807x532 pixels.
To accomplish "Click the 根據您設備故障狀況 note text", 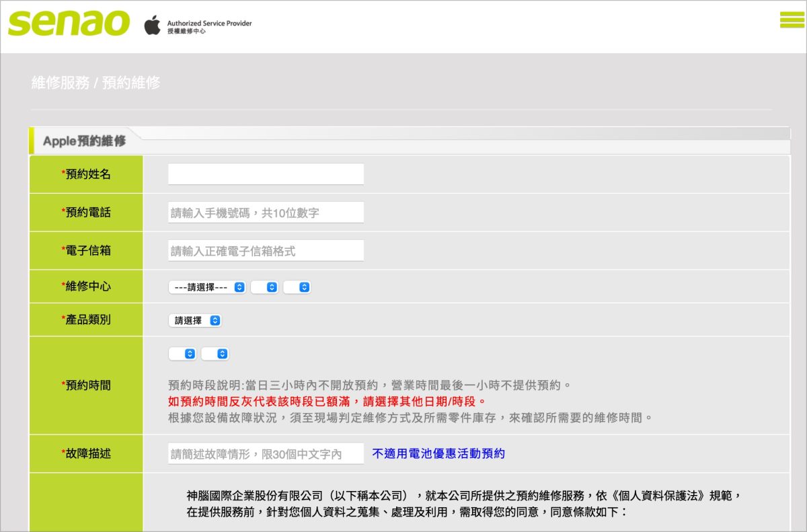I will [411, 418].
